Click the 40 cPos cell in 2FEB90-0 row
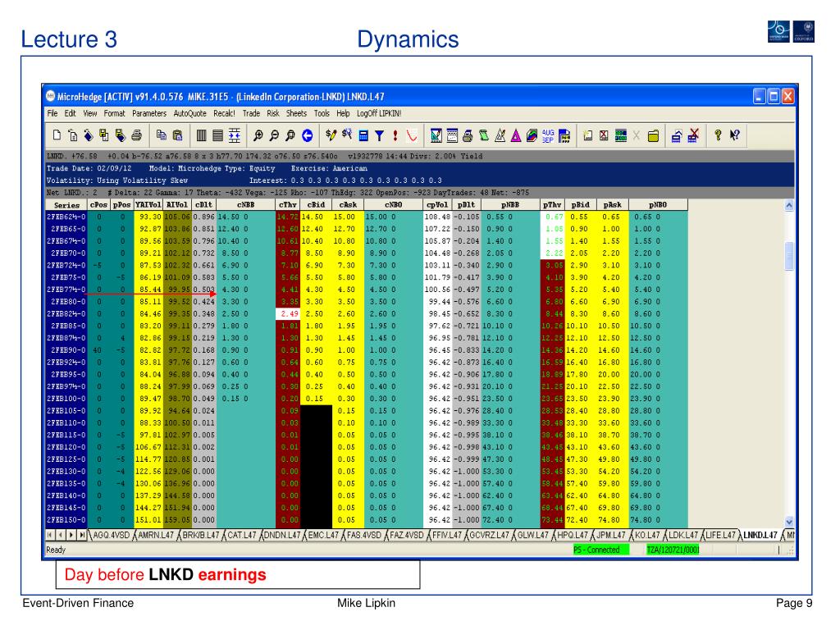The image size is (840, 630). coord(98,350)
